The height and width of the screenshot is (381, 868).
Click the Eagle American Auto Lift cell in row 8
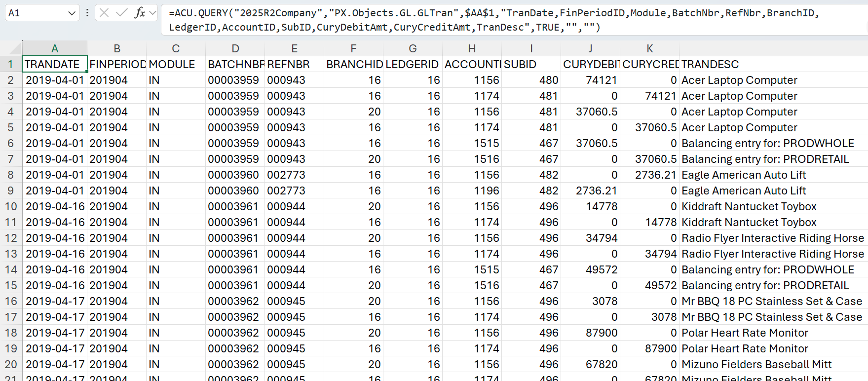(743, 175)
